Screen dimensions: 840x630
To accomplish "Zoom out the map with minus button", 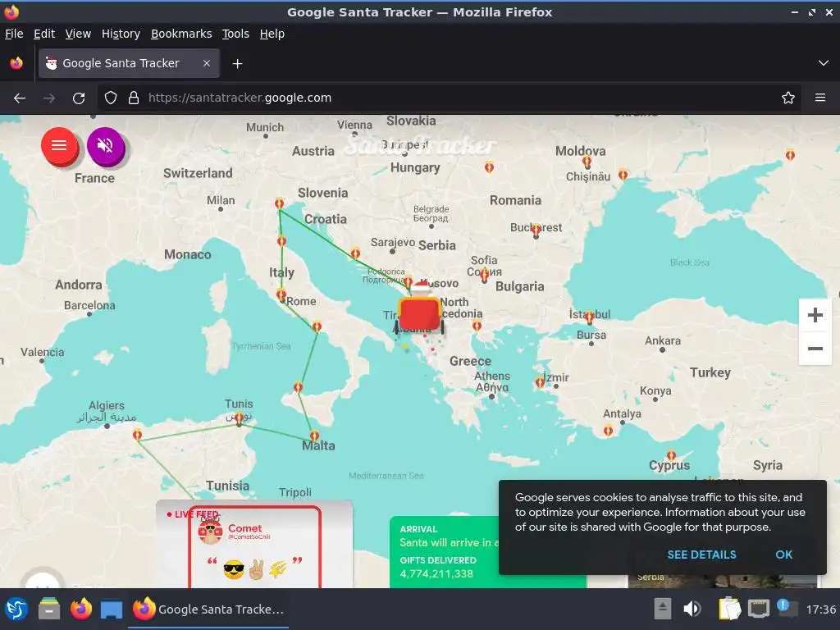I will click(x=815, y=349).
